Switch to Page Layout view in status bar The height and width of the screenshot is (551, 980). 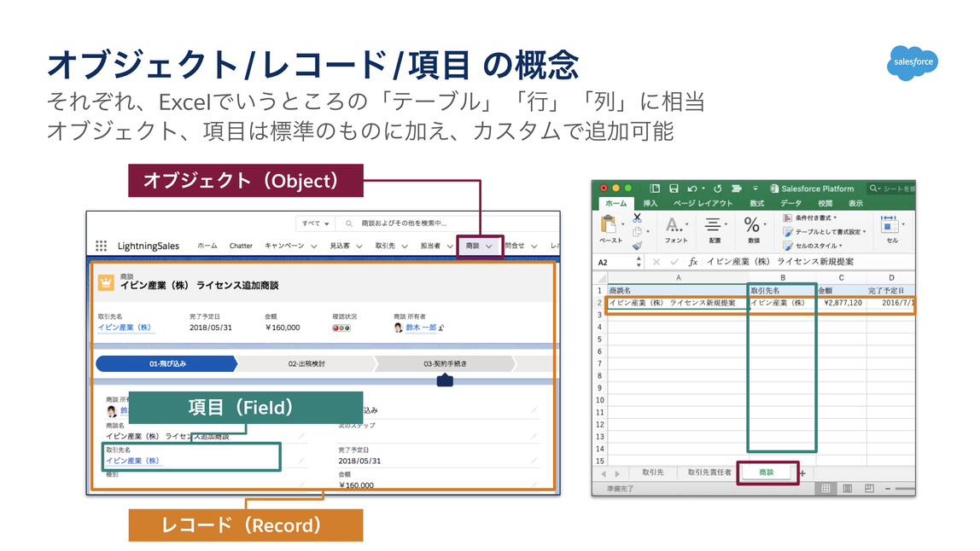pos(848,489)
